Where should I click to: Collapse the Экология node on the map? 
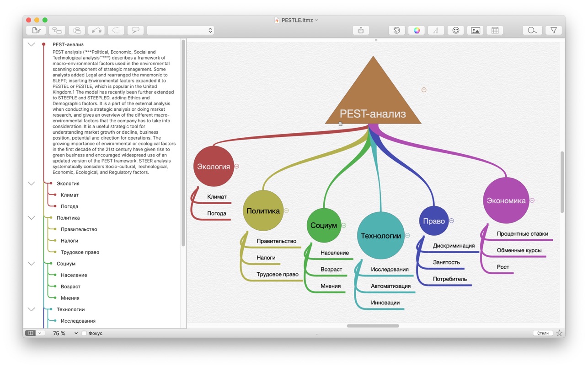(237, 166)
